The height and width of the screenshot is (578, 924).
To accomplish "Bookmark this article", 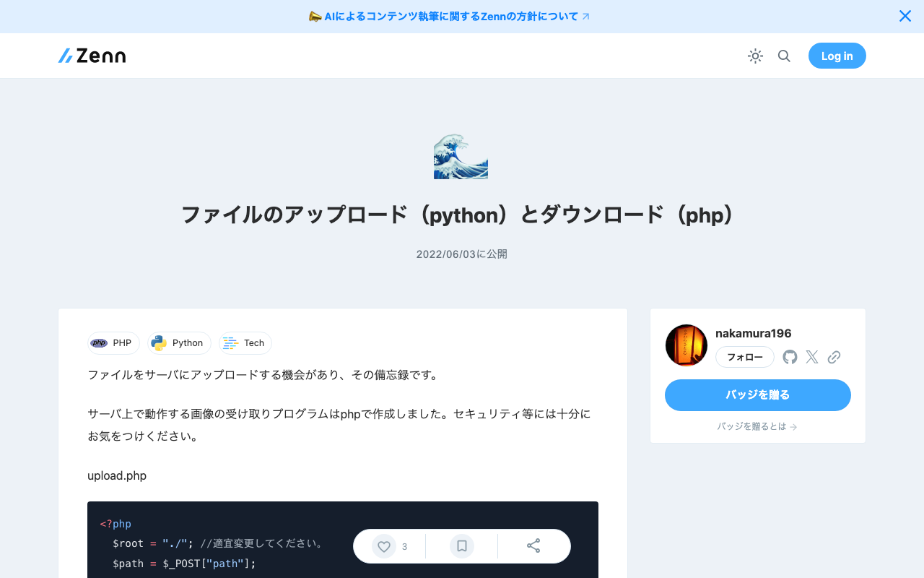I will coord(461,546).
